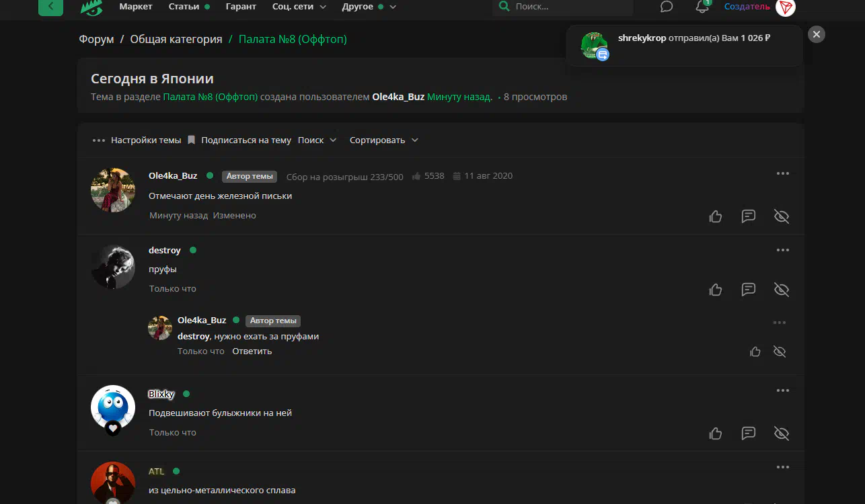Toggle hide on destroy's post
The image size is (865, 504).
pyautogui.click(x=781, y=290)
